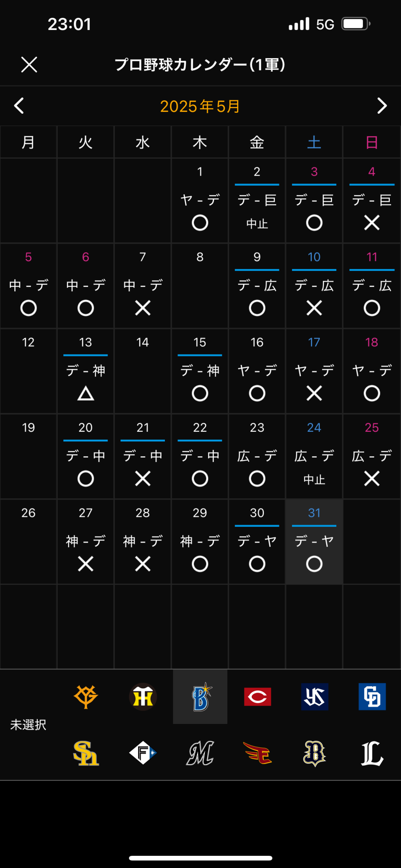
Task: Open the May 1 ヤ-デ game
Action: coord(200,201)
